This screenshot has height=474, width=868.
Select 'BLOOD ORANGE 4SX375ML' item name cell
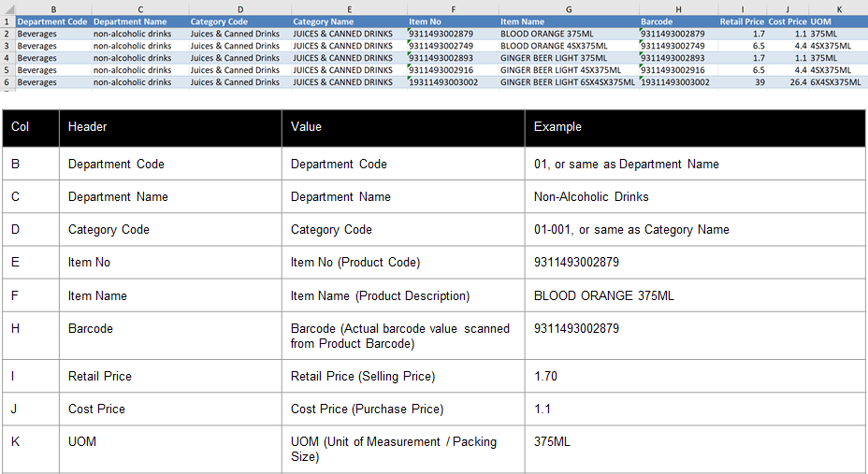tap(569, 46)
